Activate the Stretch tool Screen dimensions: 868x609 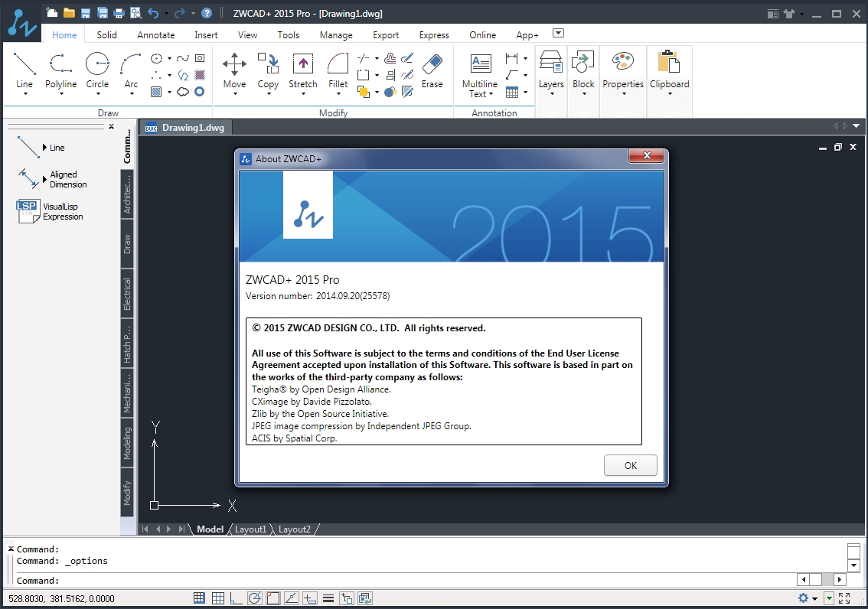[x=303, y=70]
